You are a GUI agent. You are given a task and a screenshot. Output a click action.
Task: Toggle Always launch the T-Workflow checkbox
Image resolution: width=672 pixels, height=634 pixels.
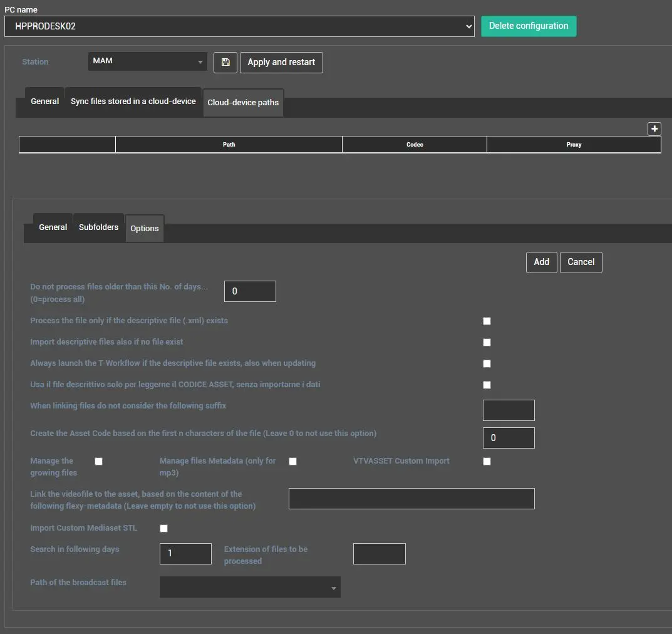pyautogui.click(x=487, y=364)
